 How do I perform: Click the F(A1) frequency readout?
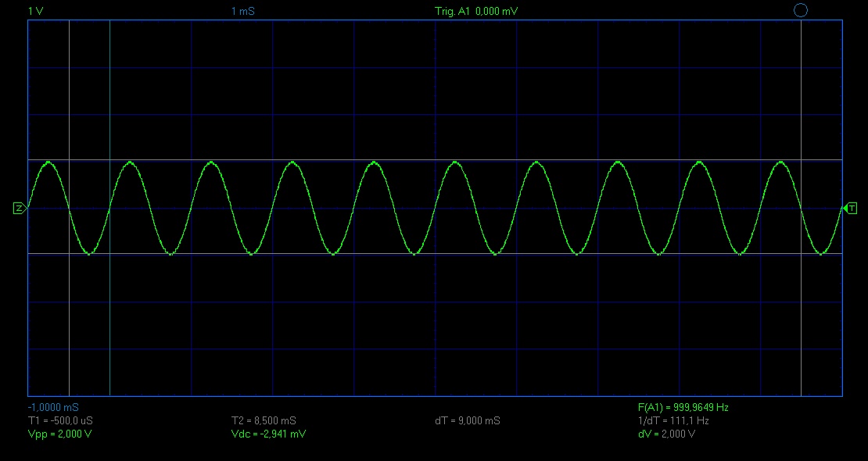(683, 407)
